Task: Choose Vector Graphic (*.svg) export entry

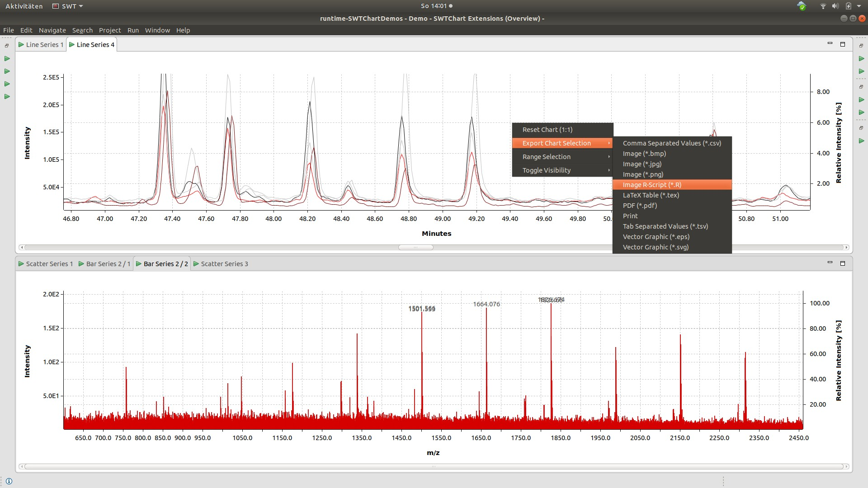Action: [656, 247]
